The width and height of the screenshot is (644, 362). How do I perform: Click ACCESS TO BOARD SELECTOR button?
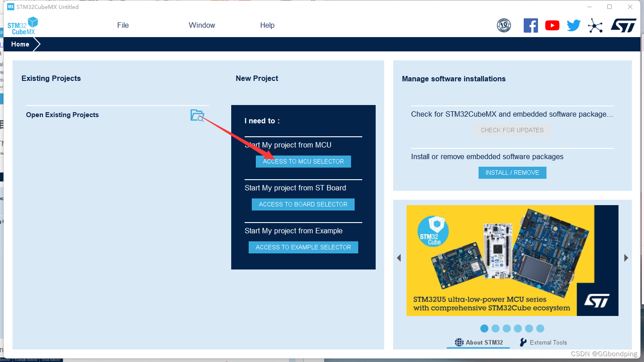tap(303, 204)
